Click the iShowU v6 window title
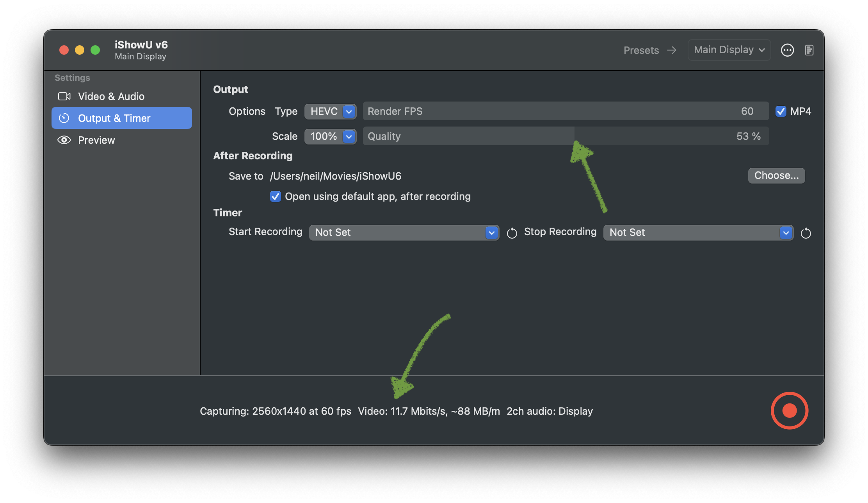This screenshot has height=503, width=868. tap(141, 45)
